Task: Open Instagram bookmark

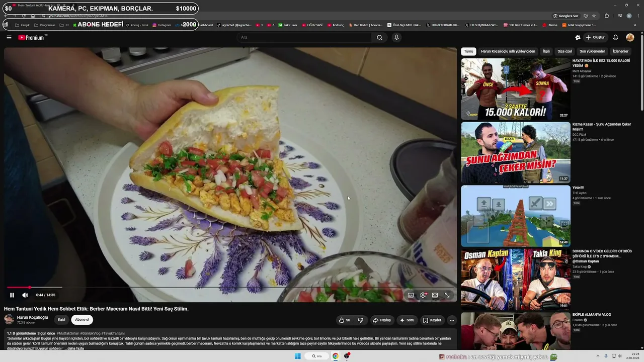Action: pos(162,25)
